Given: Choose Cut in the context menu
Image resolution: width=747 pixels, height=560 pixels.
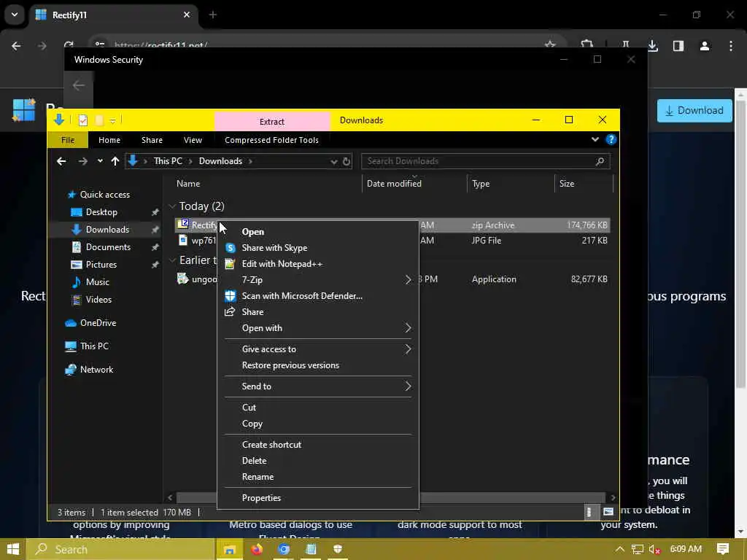Looking at the screenshot, I should (249, 408).
